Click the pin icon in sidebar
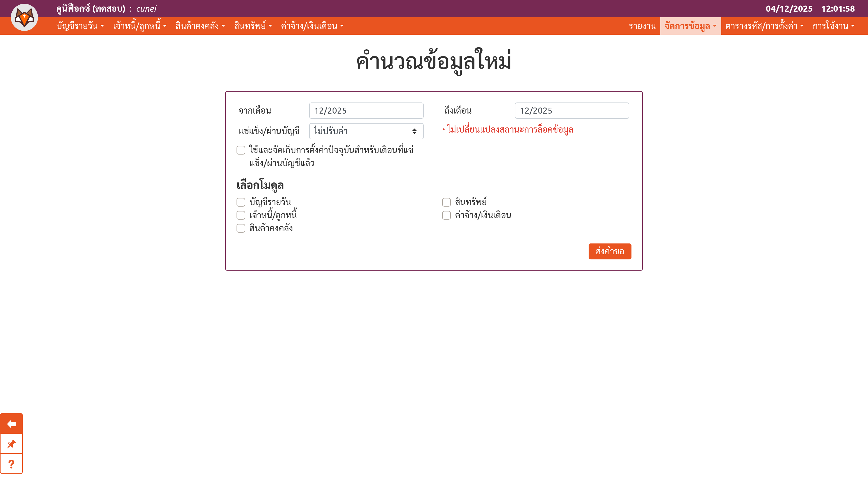The width and height of the screenshot is (868, 488). pyautogui.click(x=11, y=444)
